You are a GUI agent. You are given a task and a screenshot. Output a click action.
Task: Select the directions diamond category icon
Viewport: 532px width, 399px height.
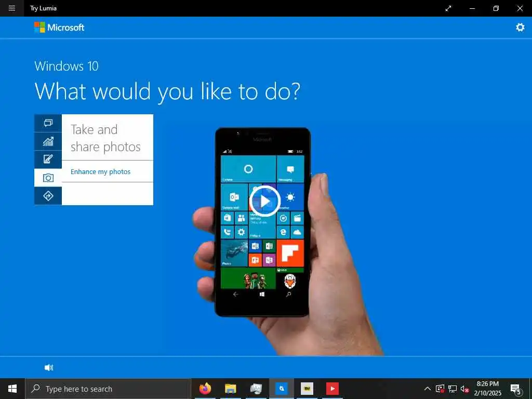click(48, 196)
